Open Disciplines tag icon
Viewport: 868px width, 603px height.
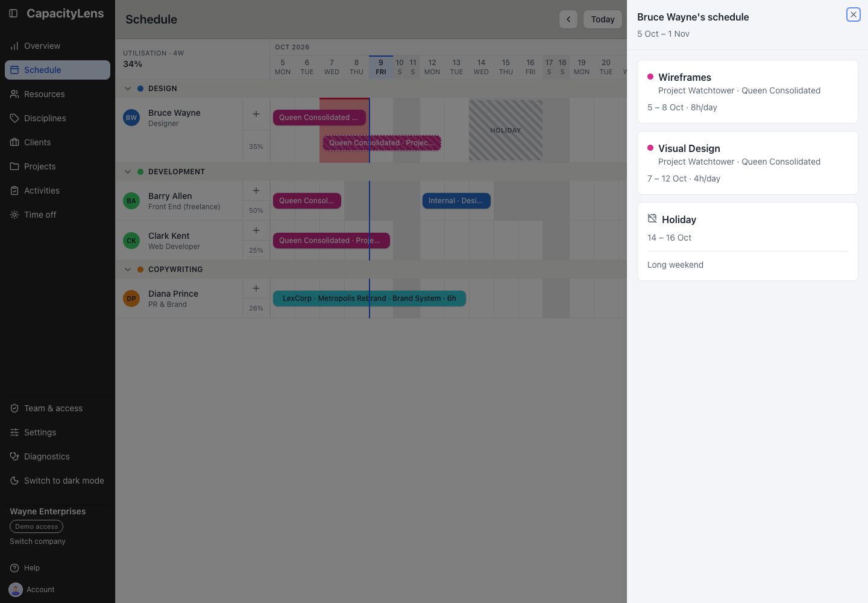pyautogui.click(x=14, y=118)
